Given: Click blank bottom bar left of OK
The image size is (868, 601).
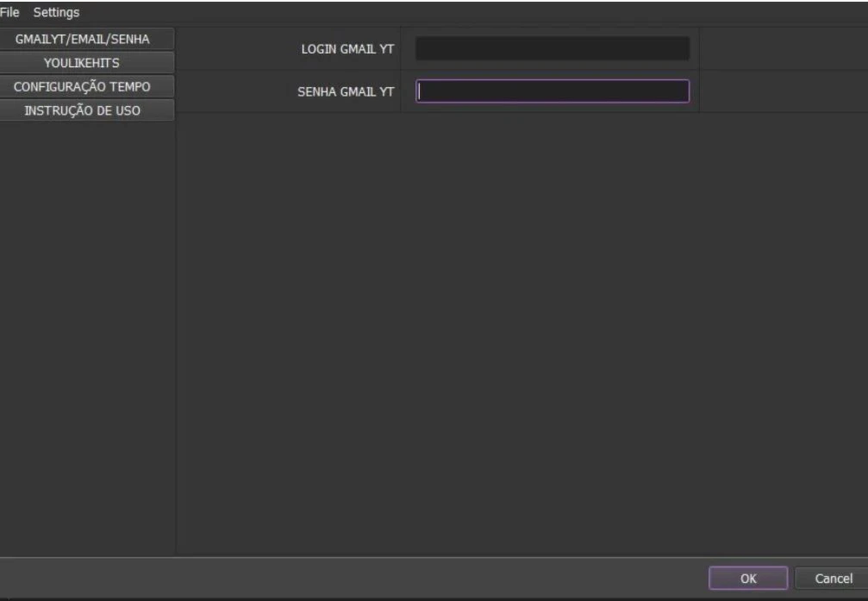Looking at the screenshot, I should [x=345, y=579].
